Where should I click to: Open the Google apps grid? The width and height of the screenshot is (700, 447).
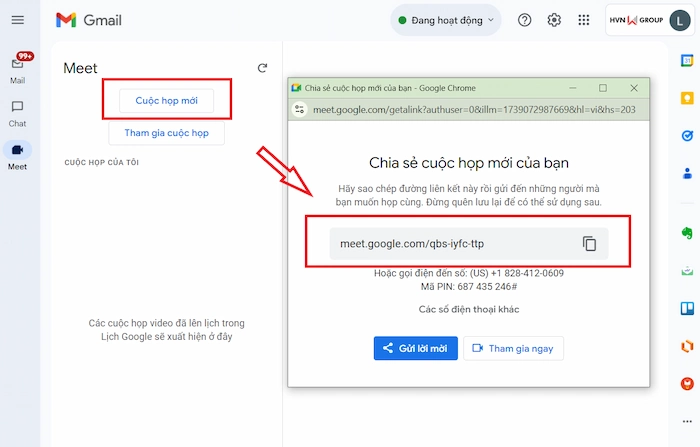pyautogui.click(x=585, y=20)
